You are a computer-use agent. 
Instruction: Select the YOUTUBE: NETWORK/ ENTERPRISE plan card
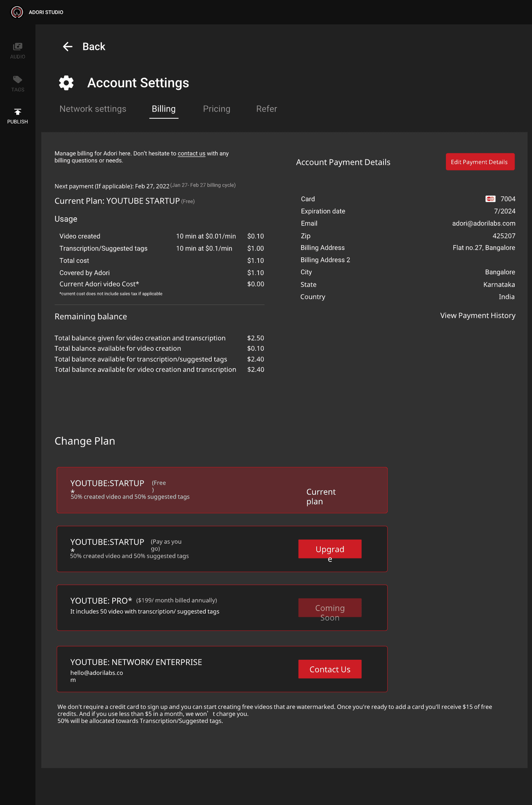pyautogui.click(x=222, y=669)
